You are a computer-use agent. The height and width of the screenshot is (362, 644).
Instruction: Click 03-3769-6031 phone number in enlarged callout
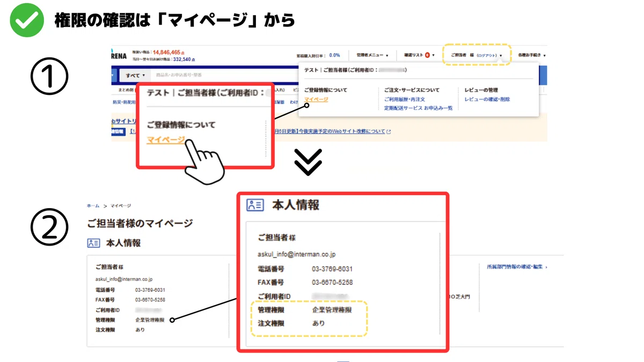pos(332,269)
